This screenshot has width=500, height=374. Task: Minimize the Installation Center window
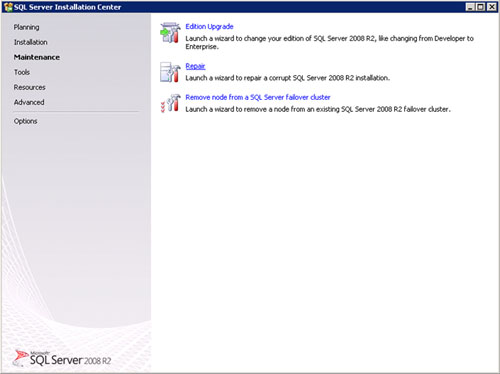(x=470, y=7)
